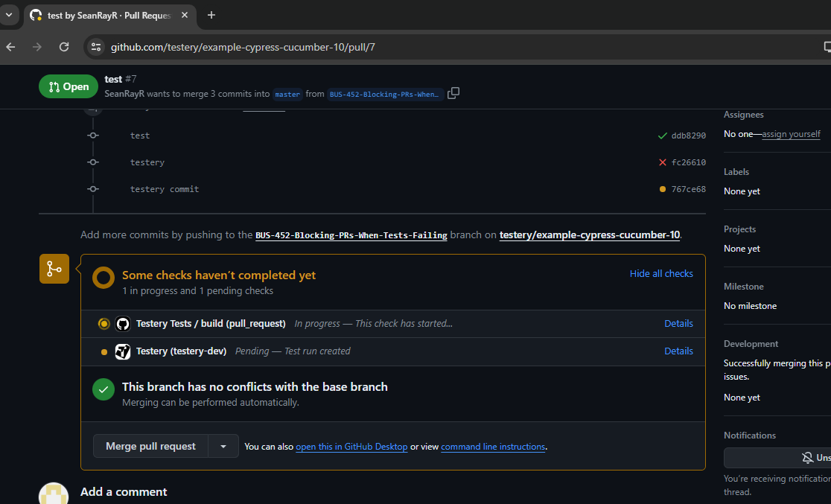
Task: Click the commit node icon beside 'test'
Action: (x=93, y=135)
